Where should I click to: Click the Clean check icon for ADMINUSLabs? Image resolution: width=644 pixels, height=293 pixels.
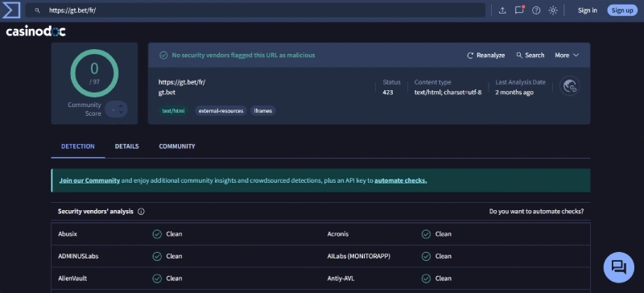[157, 257]
